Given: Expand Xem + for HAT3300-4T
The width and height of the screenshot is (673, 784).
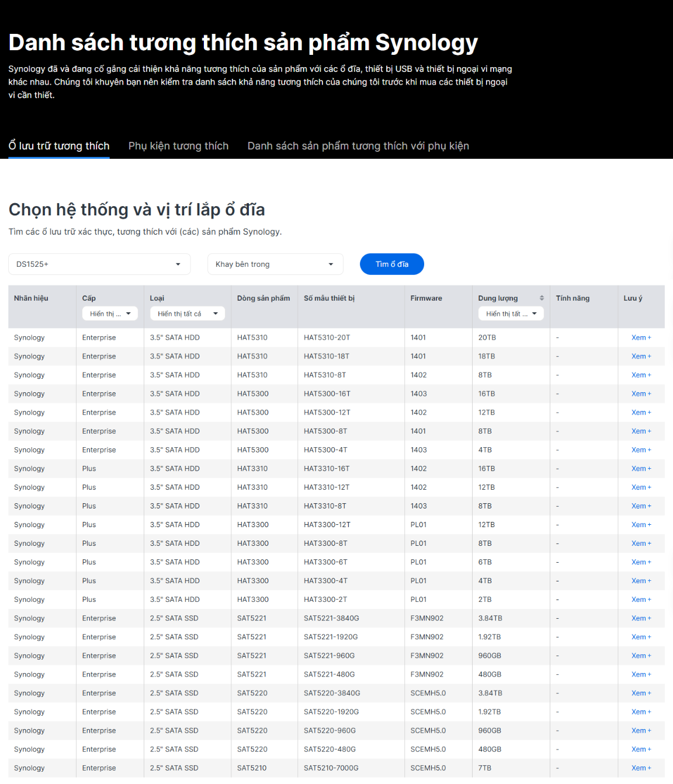Looking at the screenshot, I should [x=641, y=580].
